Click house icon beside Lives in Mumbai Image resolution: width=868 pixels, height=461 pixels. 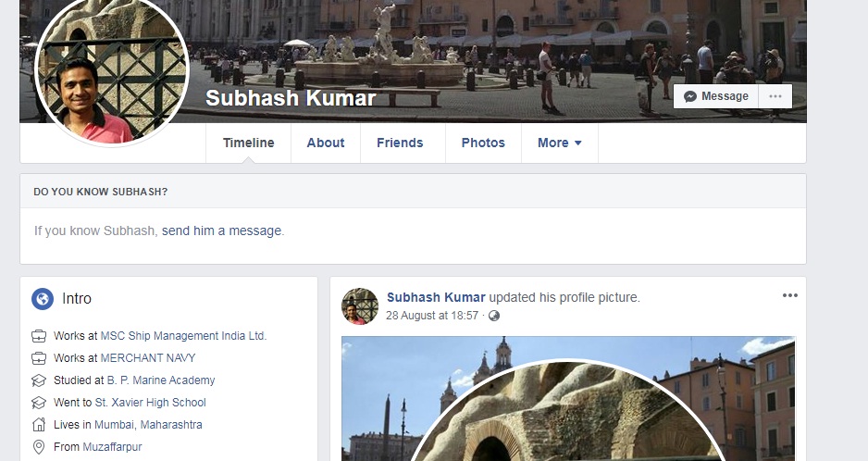(39, 424)
